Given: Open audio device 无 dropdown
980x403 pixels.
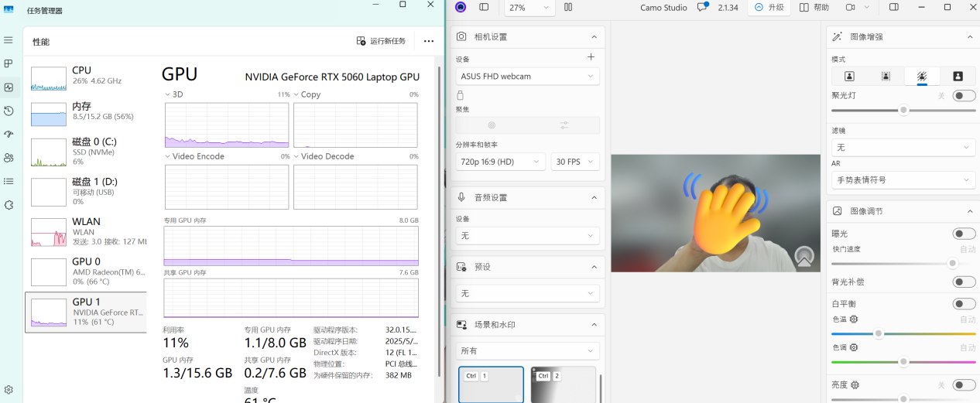Looking at the screenshot, I should [x=527, y=235].
